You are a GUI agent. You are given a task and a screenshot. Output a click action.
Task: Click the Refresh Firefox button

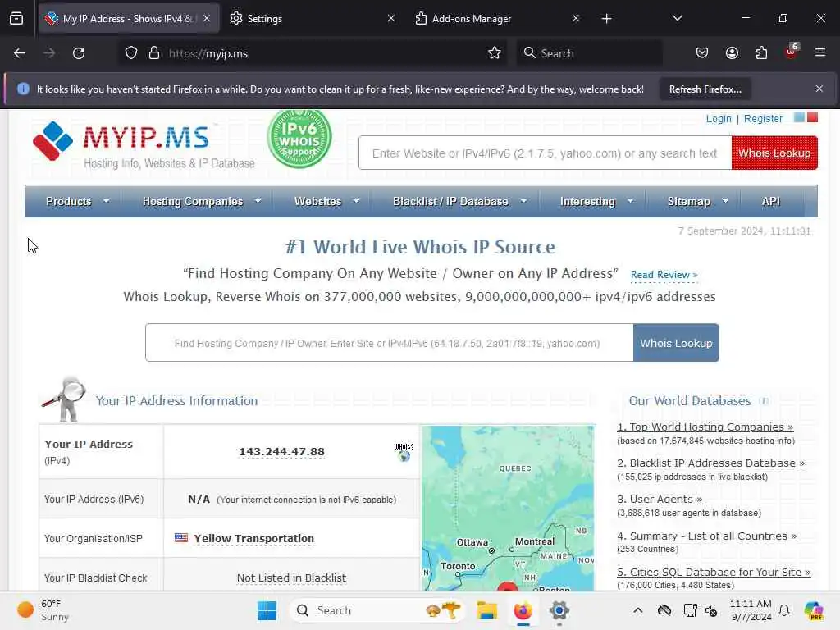coord(705,89)
